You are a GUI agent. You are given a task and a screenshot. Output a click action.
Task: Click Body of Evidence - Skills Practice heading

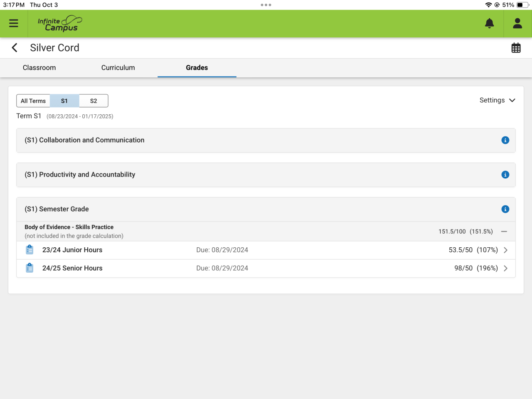(69, 227)
